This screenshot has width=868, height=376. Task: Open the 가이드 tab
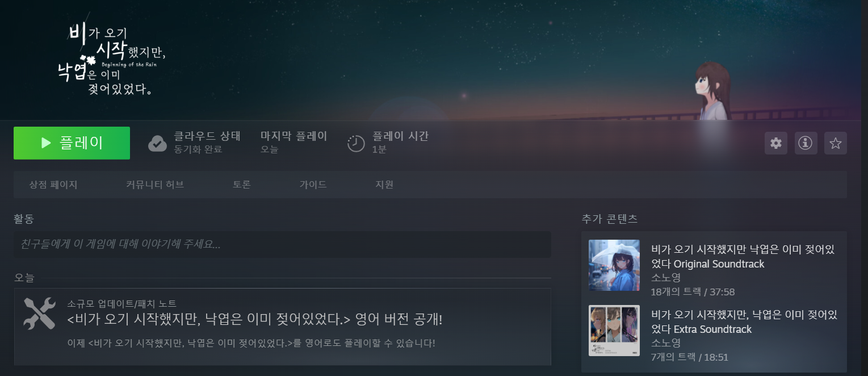[x=313, y=185]
